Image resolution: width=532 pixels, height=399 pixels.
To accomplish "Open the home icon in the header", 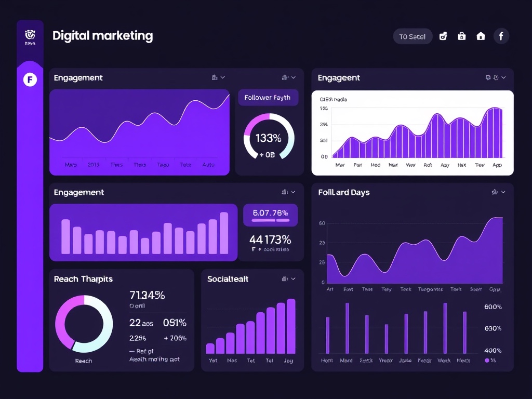I will pyautogui.click(x=481, y=36).
